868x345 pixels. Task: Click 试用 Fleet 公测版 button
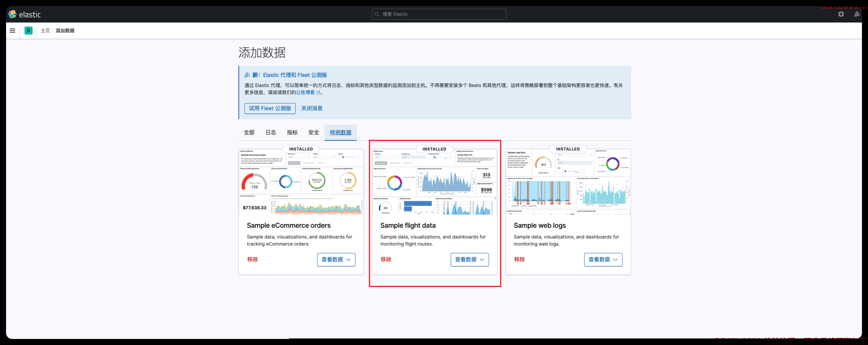[270, 108]
